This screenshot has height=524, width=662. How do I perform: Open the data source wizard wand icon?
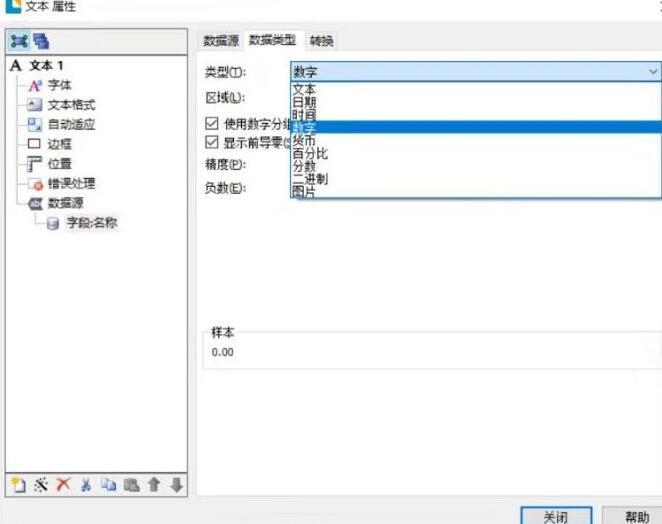[41, 484]
